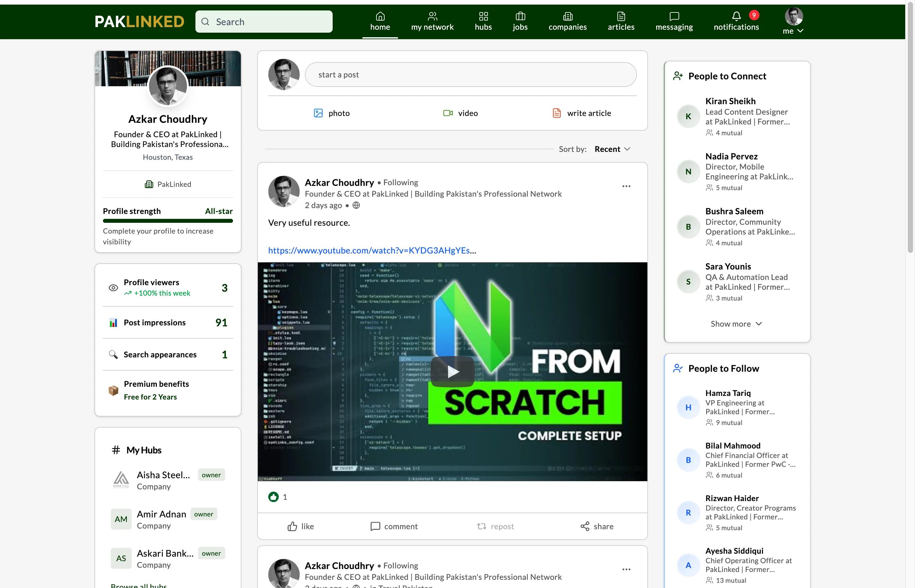Like Azkar Choudhry's video post
This screenshot has width=915, height=588.
tap(300, 526)
